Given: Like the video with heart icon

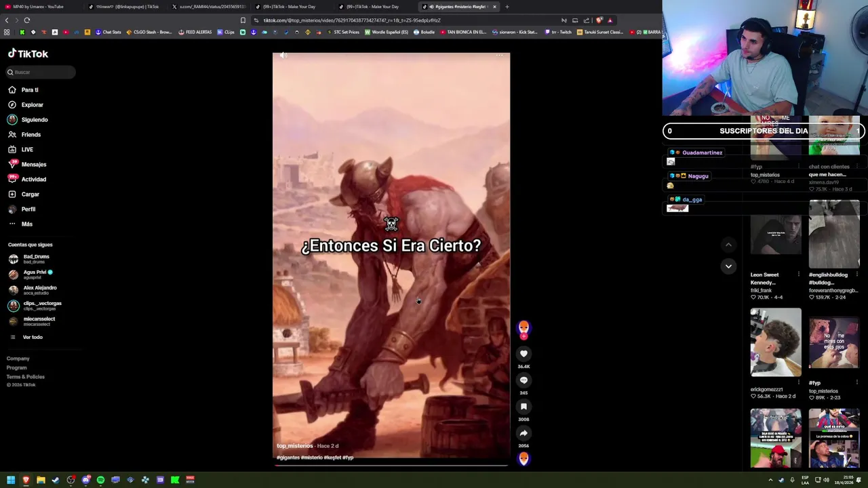Looking at the screenshot, I should click(524, 353).
